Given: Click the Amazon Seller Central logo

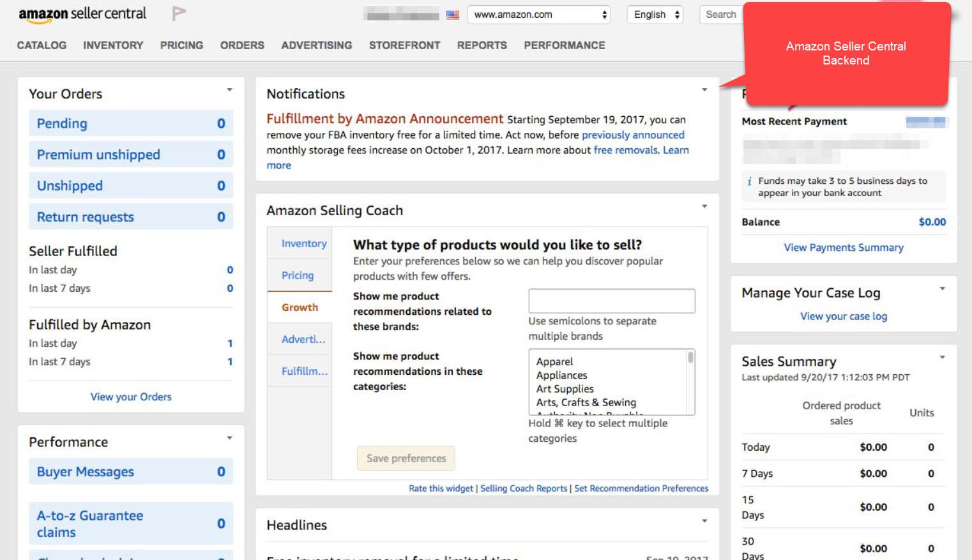Looking at the screenshot, I should coord(82,14).
